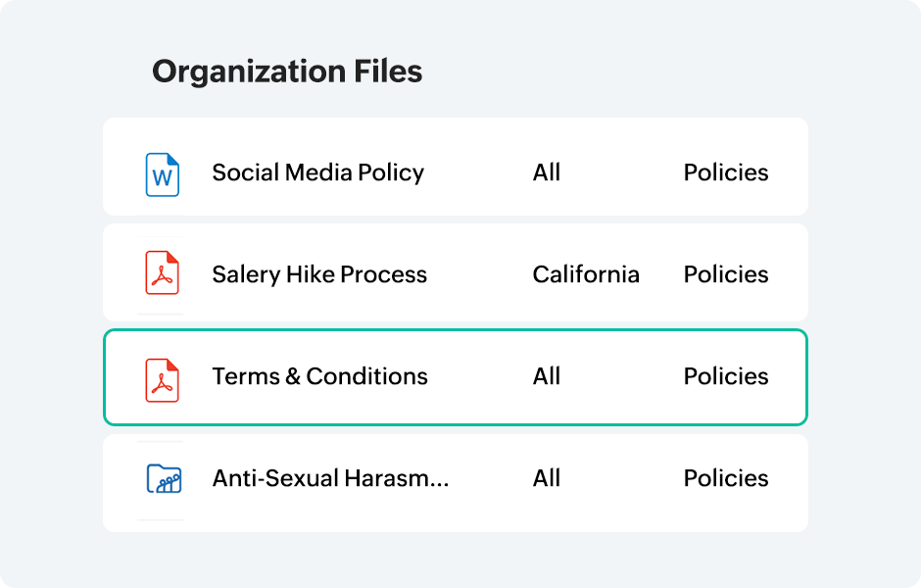Click the Word icon for Social Media Policy
Viewport: 921px width, 588px height.
tap(163, 174)
